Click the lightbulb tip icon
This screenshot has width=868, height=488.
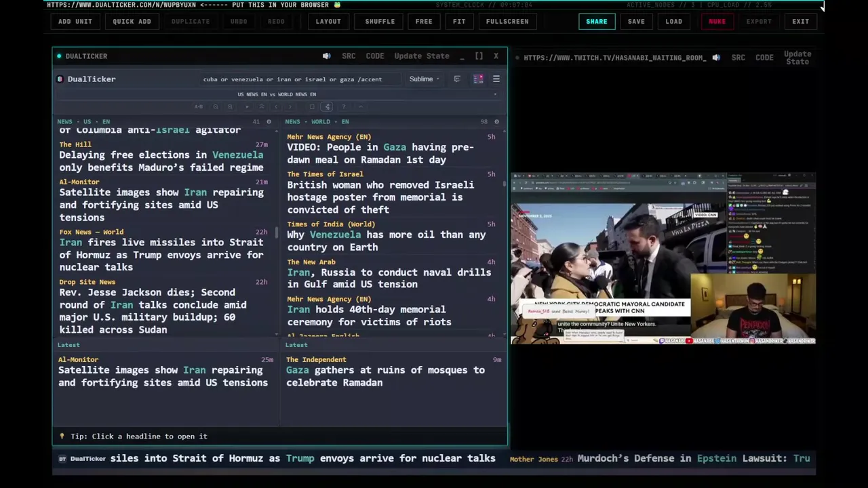click(x=62, y=436)
